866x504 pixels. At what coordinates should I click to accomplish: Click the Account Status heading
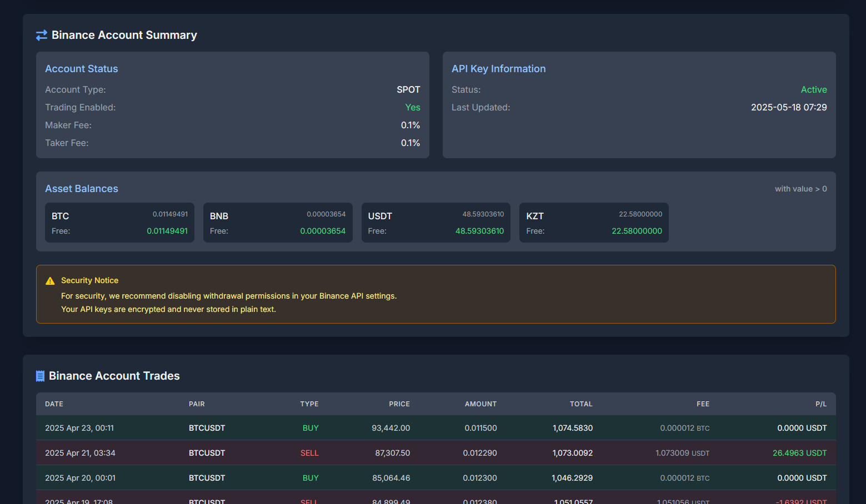click(x=82, y=69)
